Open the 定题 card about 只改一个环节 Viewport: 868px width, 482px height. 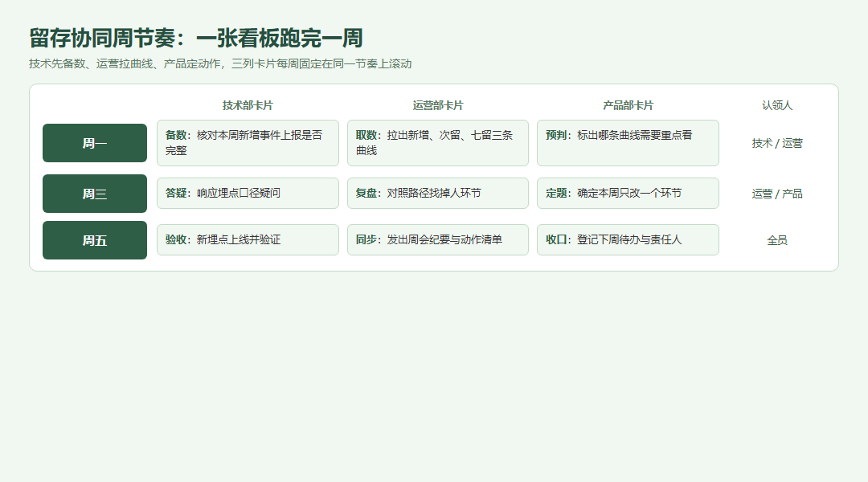point(628,193)
